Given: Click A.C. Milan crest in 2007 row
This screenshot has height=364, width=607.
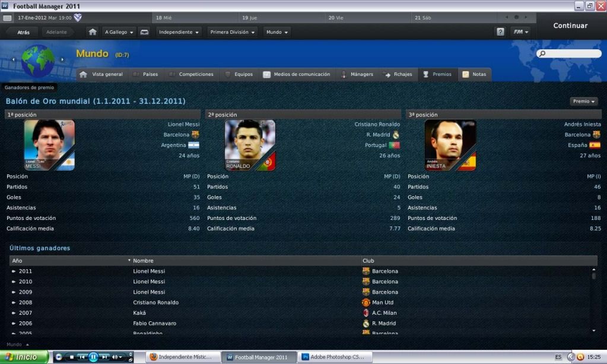Looking at the screenshot, I should (x=366, y=313).
